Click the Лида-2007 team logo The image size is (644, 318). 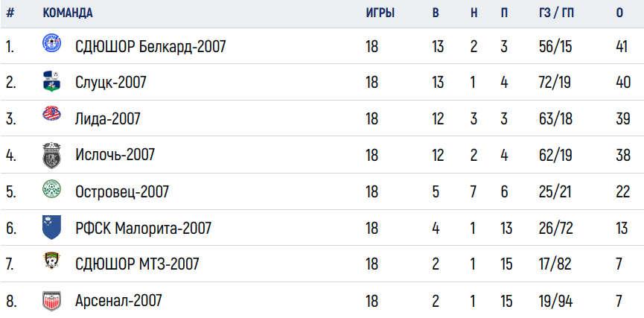point(52,113)
